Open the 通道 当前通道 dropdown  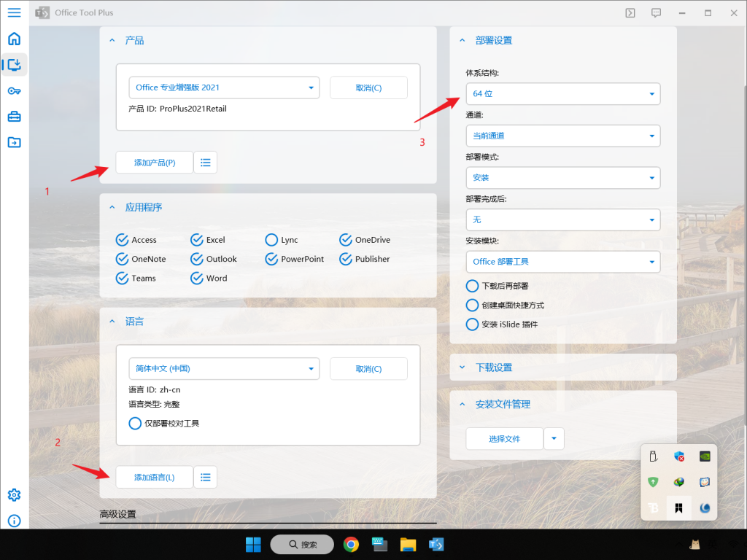pos(563,136)
